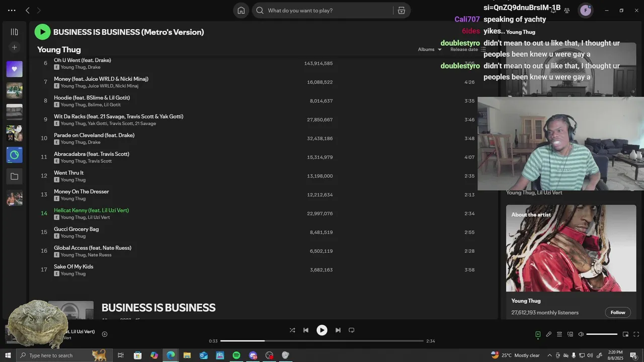
Task: Open Connect to a device
Action: tap(570, 334)
